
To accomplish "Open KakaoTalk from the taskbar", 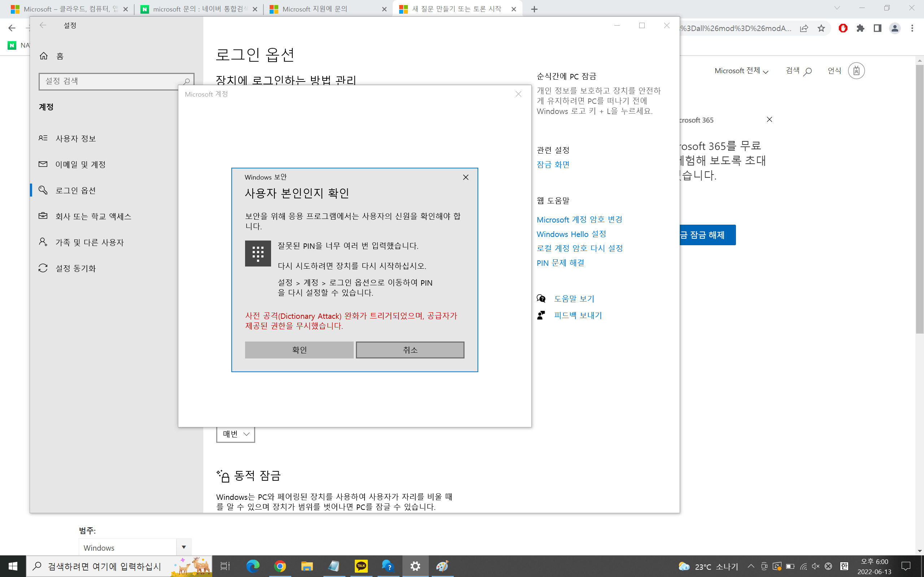I will click(x=361, y=566).
